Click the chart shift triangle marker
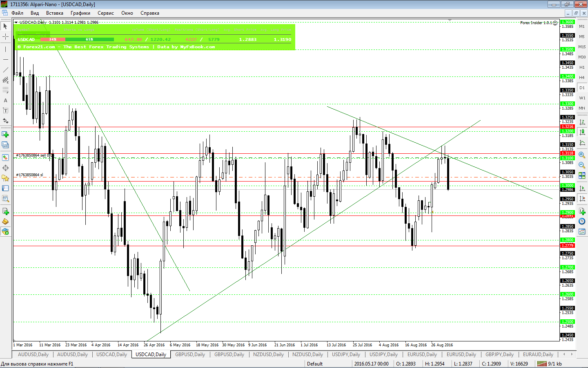588x368 pixels. (450, 20)
